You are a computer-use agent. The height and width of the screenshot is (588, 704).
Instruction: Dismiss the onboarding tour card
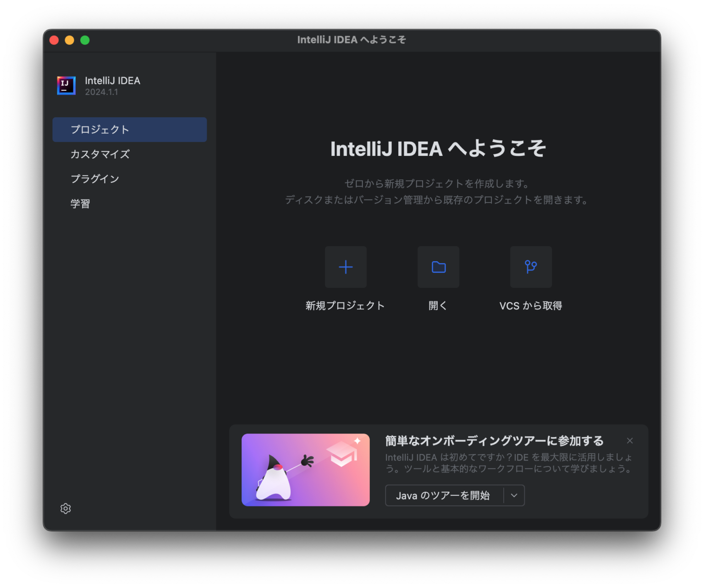tap(630, 440)
